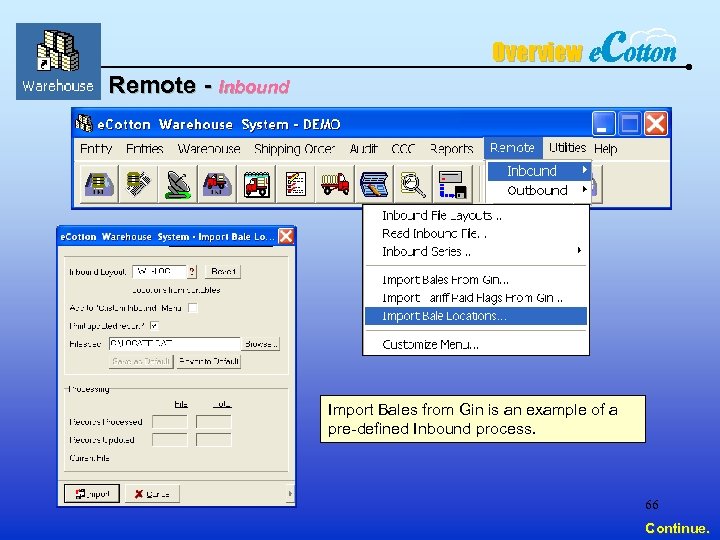Click the Browse button beside file field

pyautogui.click(x=261, y=344)
